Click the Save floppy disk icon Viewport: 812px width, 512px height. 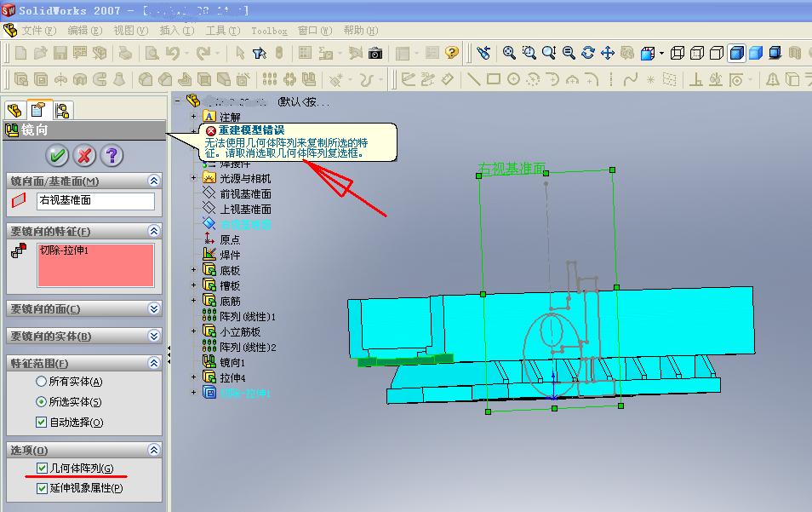60,53
